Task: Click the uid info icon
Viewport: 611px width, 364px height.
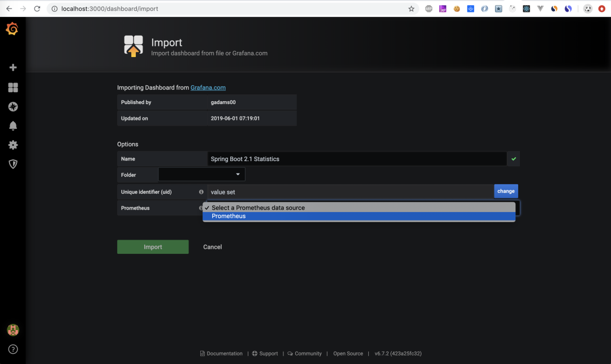Action: point(201,192)
